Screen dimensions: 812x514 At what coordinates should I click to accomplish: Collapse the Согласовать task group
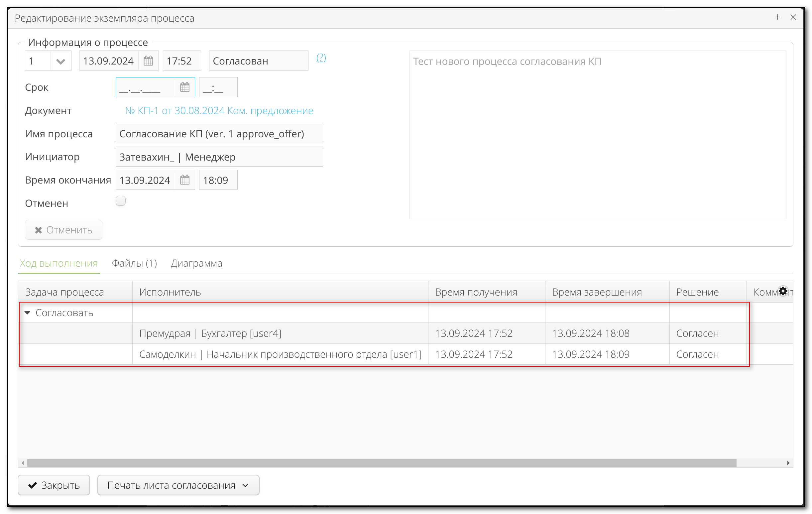(x=28, y=313)
